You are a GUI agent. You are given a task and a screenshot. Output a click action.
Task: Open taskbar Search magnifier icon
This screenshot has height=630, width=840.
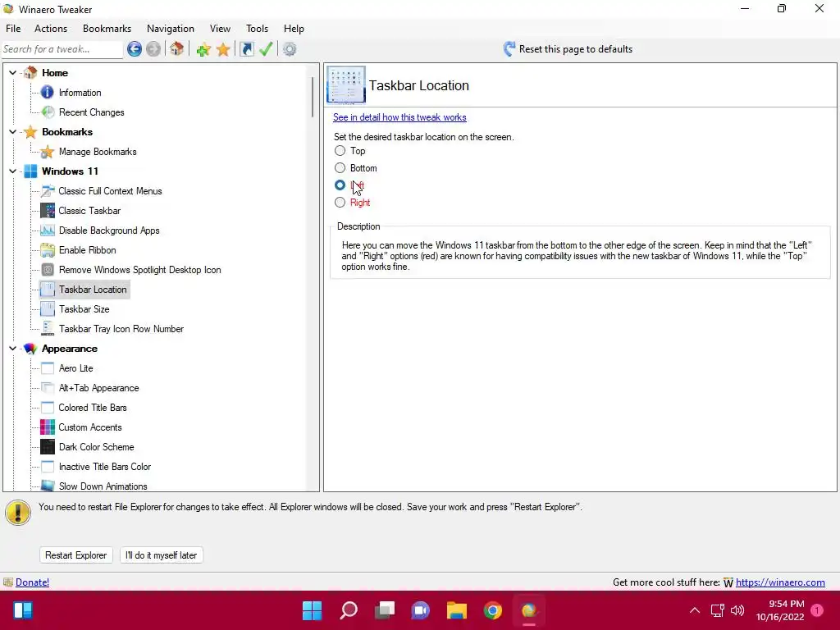(348, 610)
